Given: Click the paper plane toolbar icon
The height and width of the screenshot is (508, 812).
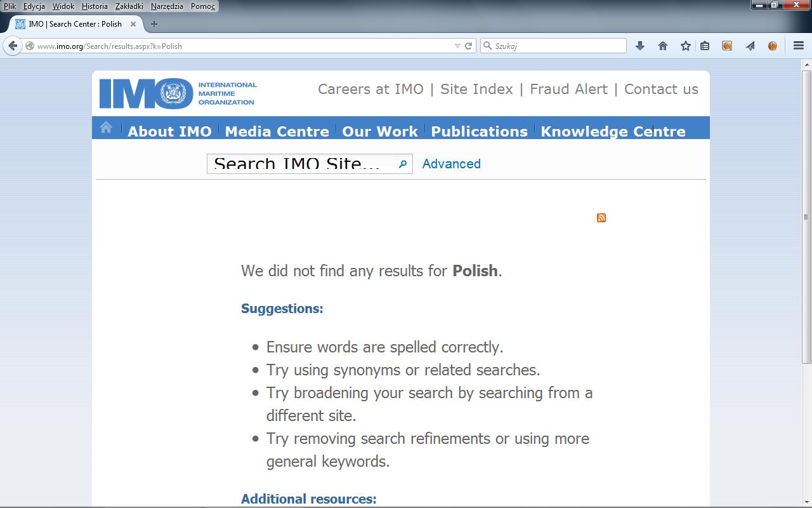Looking at the screenshot, I should (750, 46).
